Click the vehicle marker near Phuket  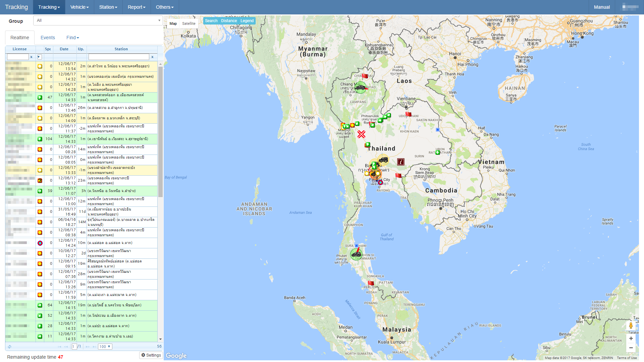(x=356, y=254)
